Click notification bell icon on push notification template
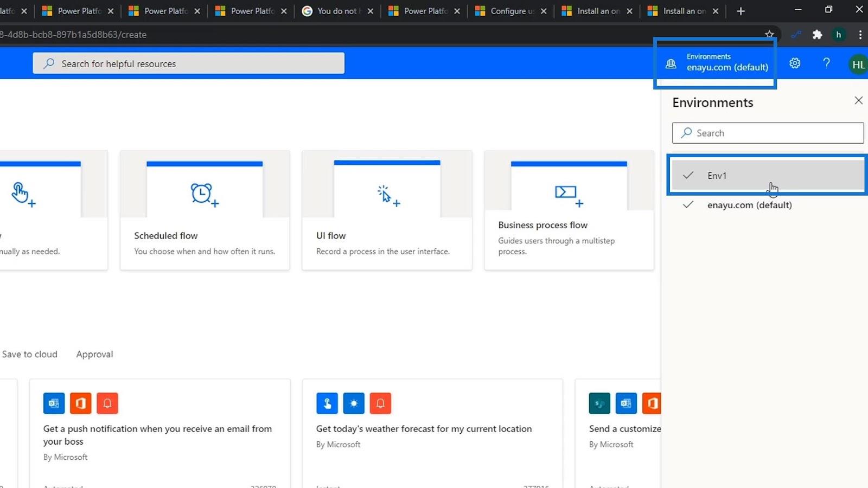The image size is (868, 488). 107,403
